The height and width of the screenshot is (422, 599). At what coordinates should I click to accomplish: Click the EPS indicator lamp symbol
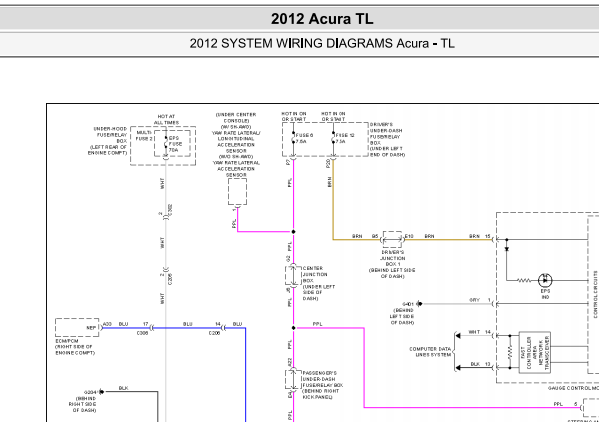point(545,280)
